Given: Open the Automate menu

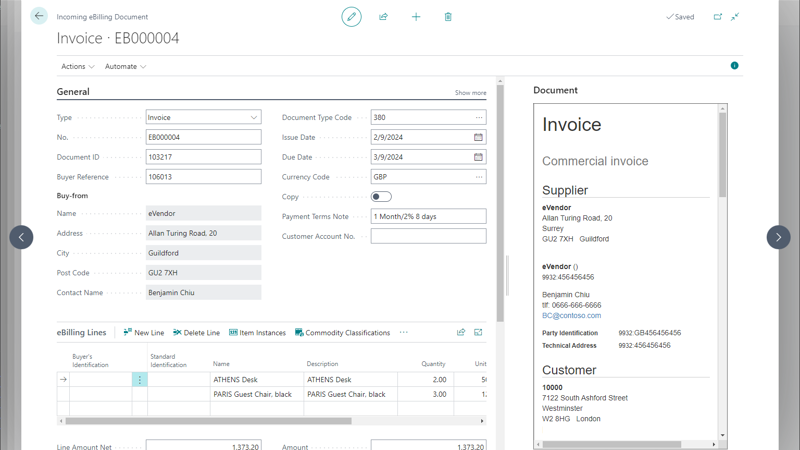Looking at the screenshot, I should [x=125, y=67].
